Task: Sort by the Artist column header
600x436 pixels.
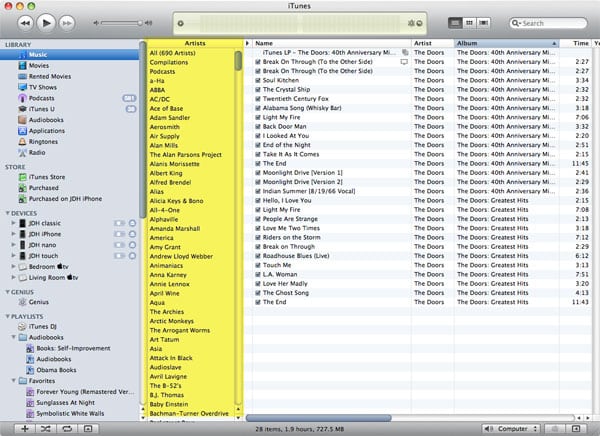Action: click(x=433, y=43)
